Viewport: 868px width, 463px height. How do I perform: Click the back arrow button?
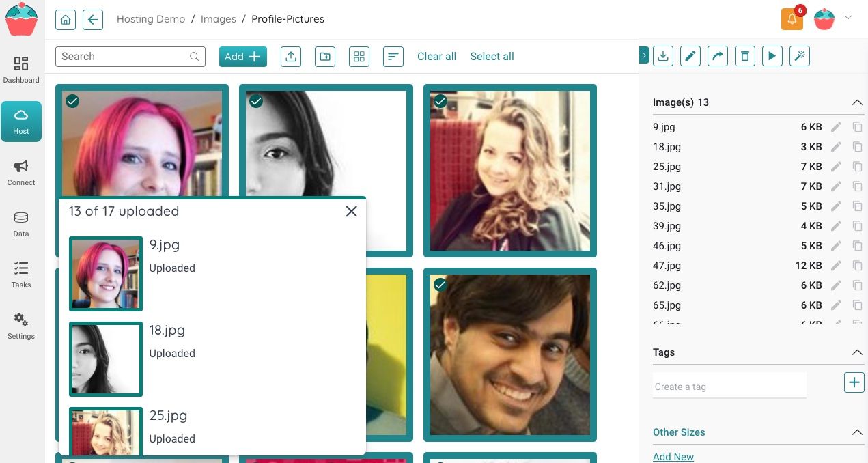93,20
